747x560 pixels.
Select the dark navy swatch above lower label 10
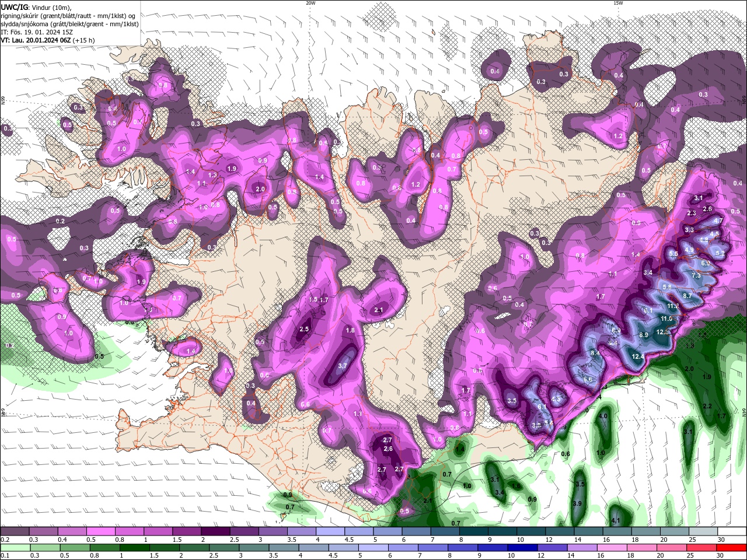pyautogui.click(x=521, y=548)
